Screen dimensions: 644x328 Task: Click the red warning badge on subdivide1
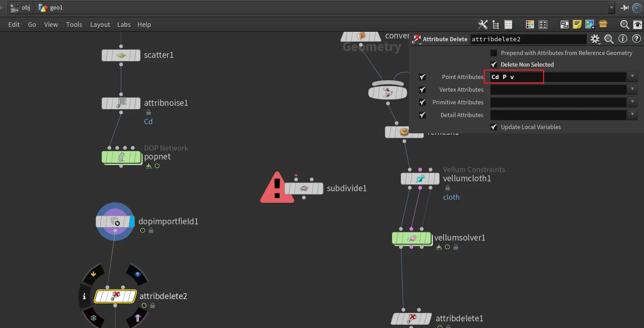click(x=277, y=188)
